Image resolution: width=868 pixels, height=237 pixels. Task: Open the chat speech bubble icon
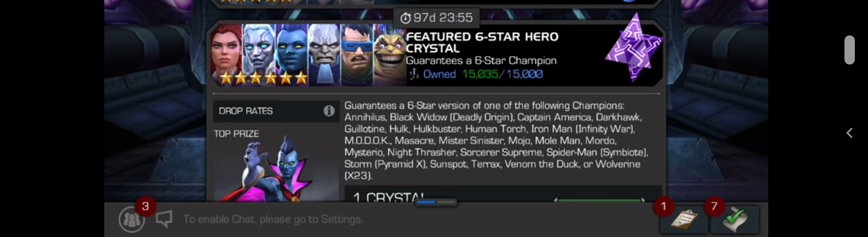point(164,219)
